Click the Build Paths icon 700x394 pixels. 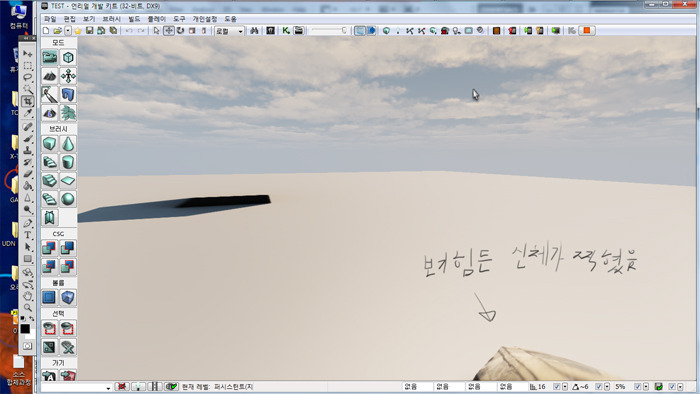(409, 30)
